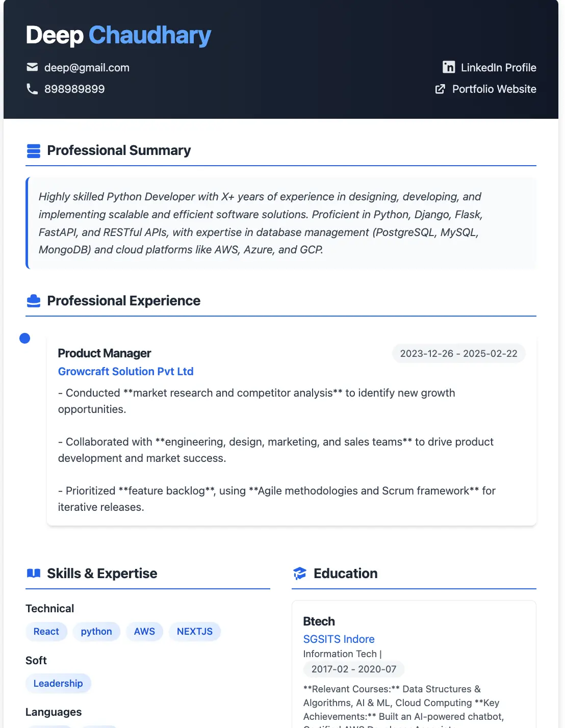Image resolution: width=565 pixels, height=728 pixels.
Task: Click the phone handset icon
Action: click(32, 89)
